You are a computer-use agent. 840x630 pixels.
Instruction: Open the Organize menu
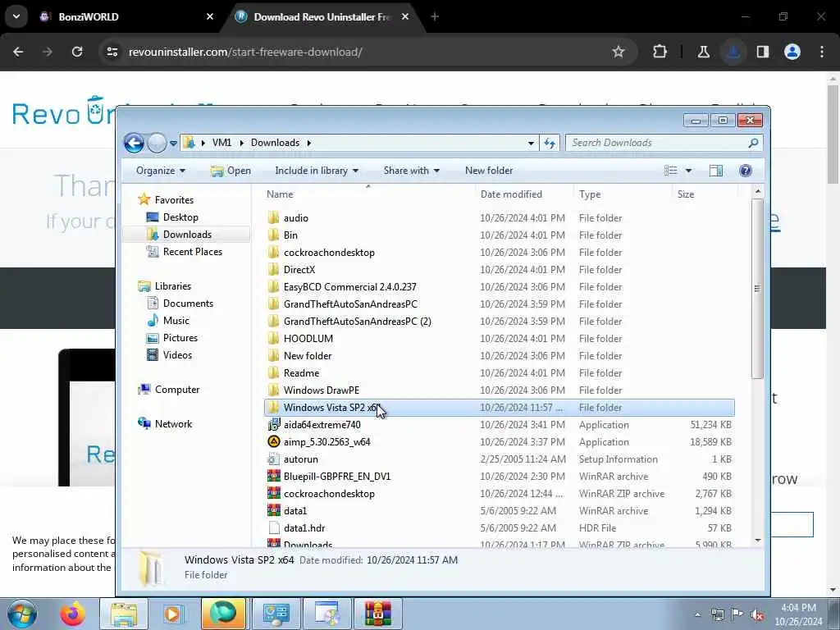[x=160, y=171]
